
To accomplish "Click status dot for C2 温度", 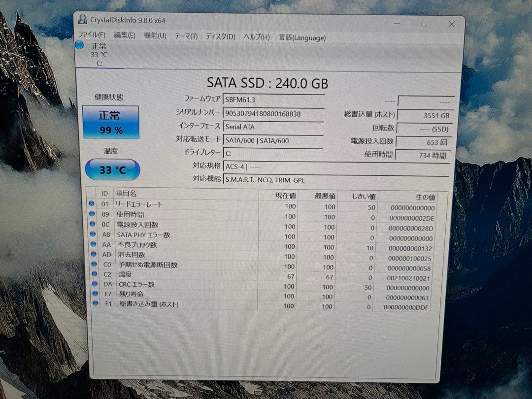I will [x=95, y=273].
